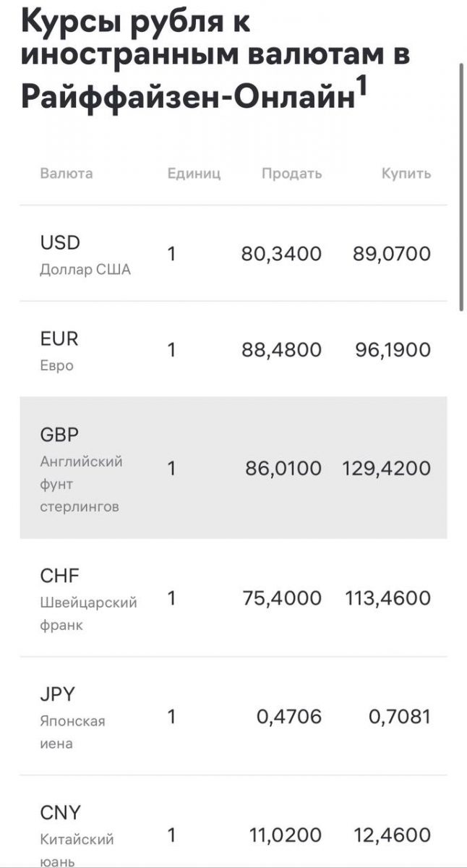Select the USD currency code

60,243
